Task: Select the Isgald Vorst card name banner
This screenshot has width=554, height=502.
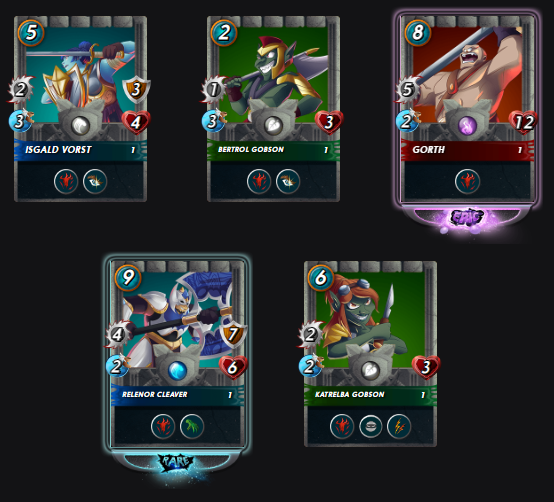Action: (x=81, y=149)
